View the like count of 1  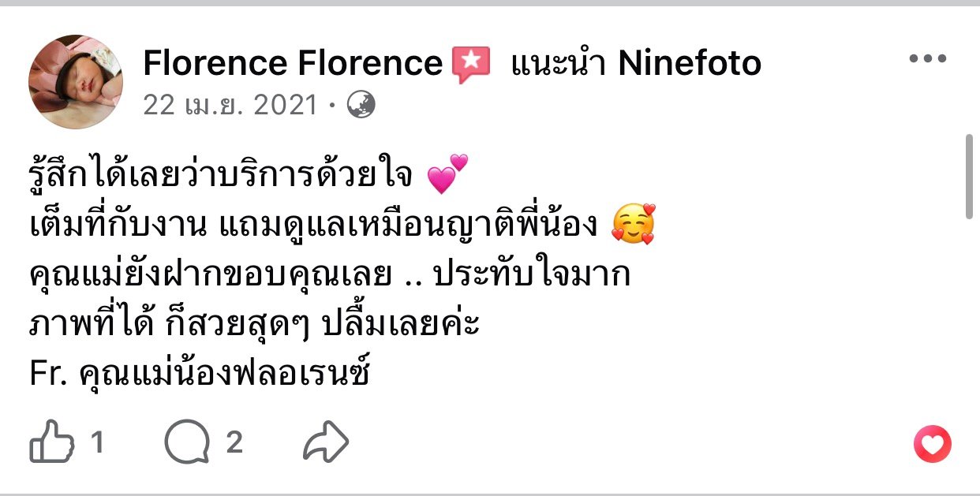(97, 443)
